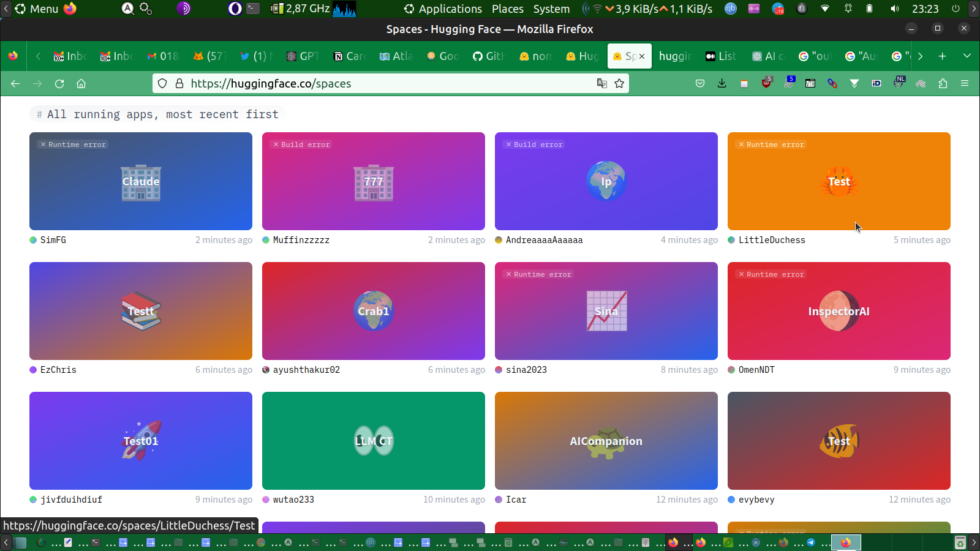Click the CPU frequency monitor graph
This screenshot has height=551, width=980.
(x=345, y=9)
